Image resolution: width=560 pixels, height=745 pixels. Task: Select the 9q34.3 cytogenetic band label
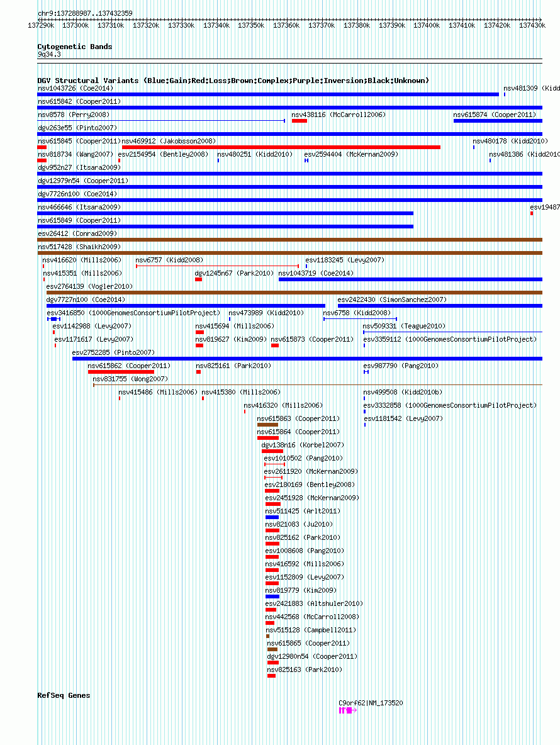coord(49,55)
